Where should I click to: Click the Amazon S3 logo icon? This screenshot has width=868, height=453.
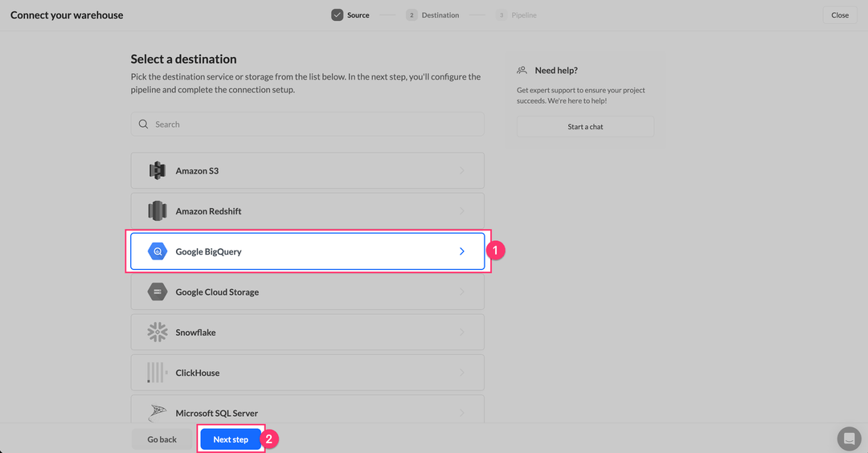point(157,171)
